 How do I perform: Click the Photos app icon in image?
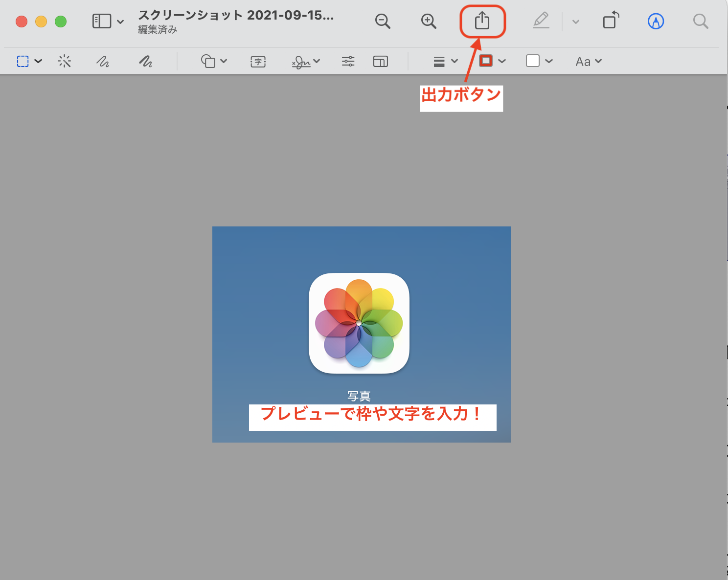[359, 323]
